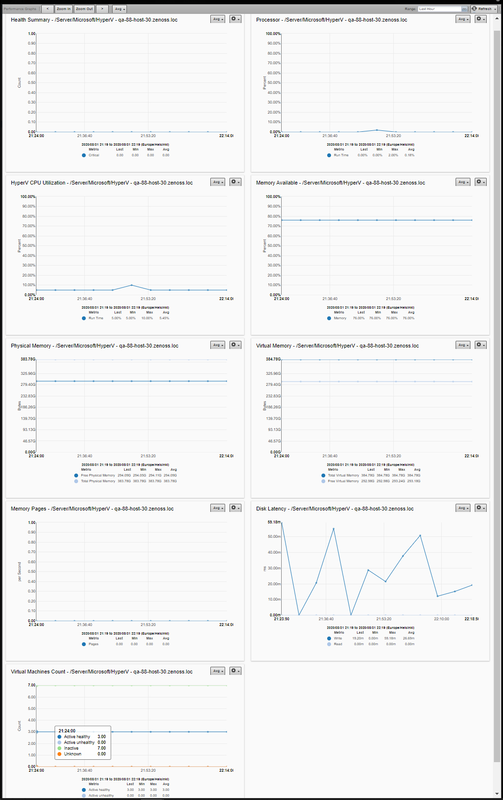Open gear settings on Processor graph
503x800 pixels.
tap(481, 19)
